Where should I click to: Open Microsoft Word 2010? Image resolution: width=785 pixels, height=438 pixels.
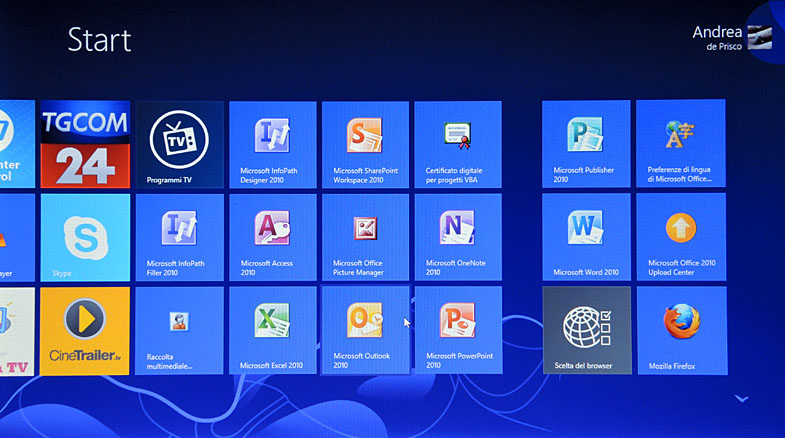tap(586, 237)
